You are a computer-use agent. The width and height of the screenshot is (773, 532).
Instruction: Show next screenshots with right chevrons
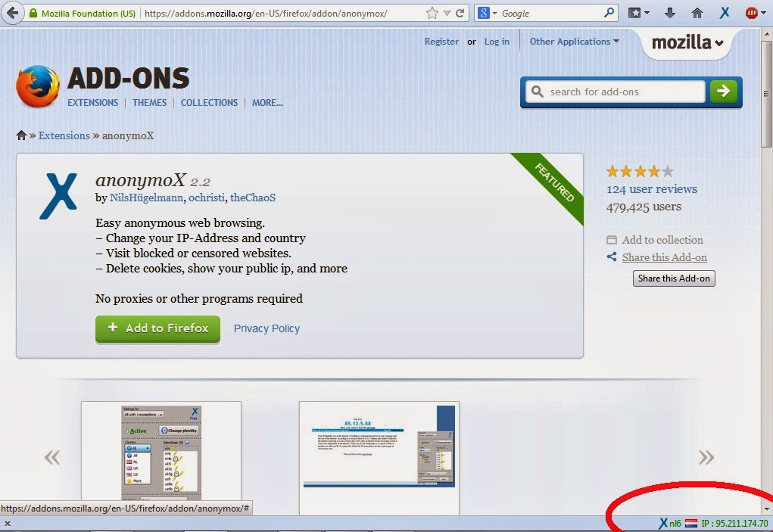point(706,457)
